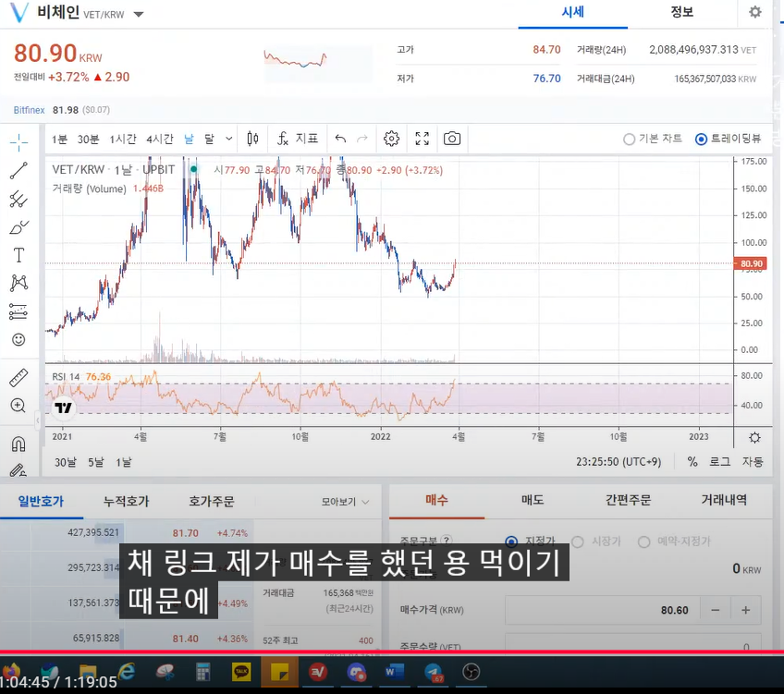The height and width of the screenshot is (694, 784).
Task: Open the 거래내역 tab
Action: 724,500
